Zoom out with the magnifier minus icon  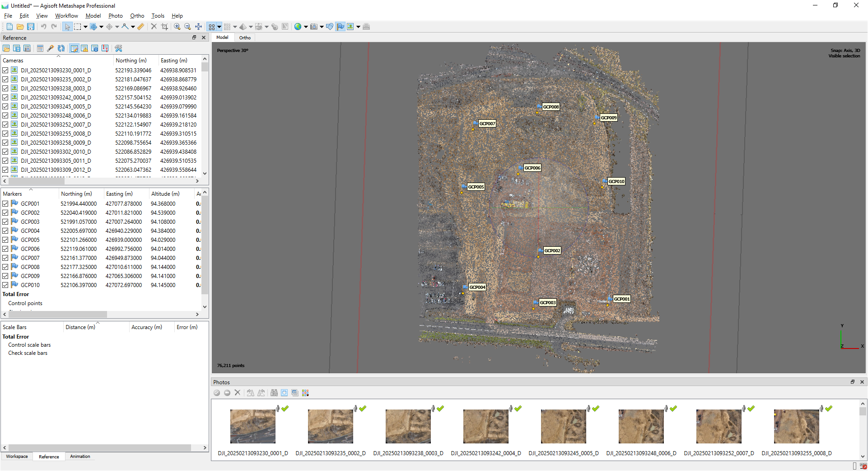(x=187, y=27)
